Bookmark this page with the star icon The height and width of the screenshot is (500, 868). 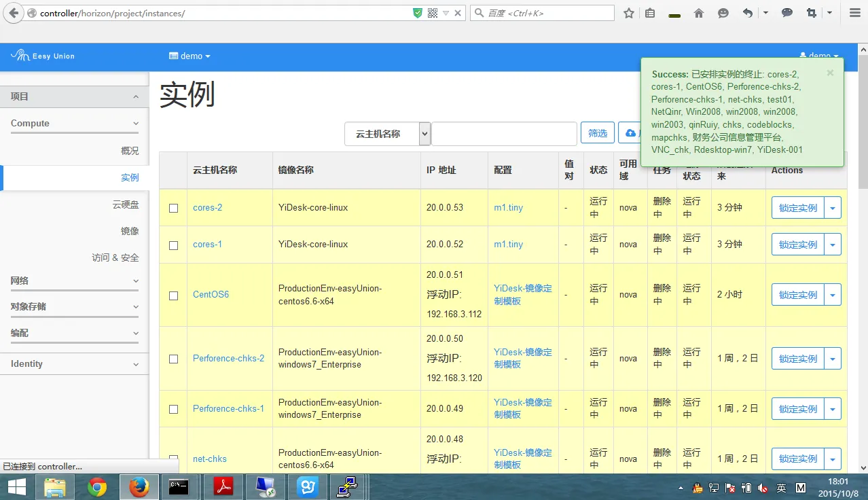point(629,13)
